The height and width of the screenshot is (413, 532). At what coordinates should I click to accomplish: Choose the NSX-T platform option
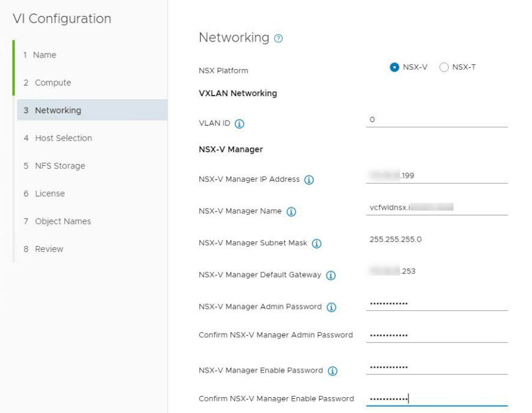pos(444,67)
